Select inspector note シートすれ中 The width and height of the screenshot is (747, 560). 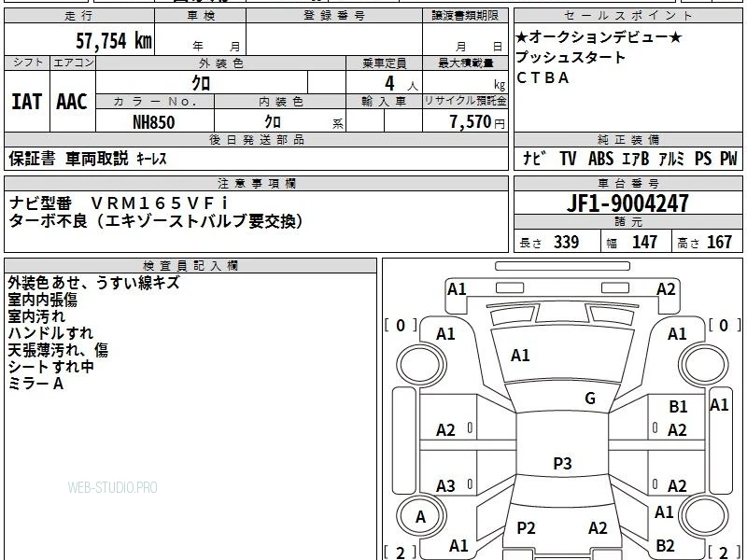click(50, 367)
